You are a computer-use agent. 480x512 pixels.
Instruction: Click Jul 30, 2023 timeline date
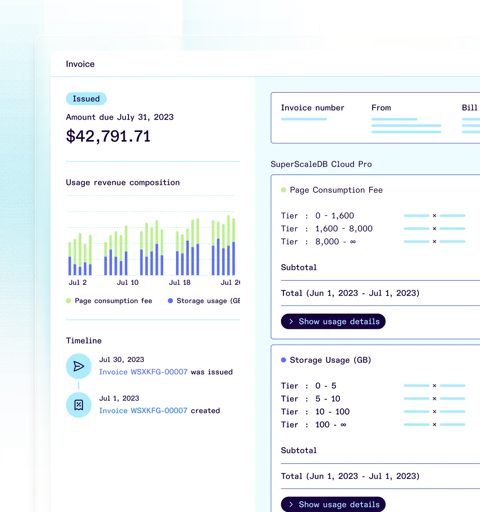click(x=122, y=360)
